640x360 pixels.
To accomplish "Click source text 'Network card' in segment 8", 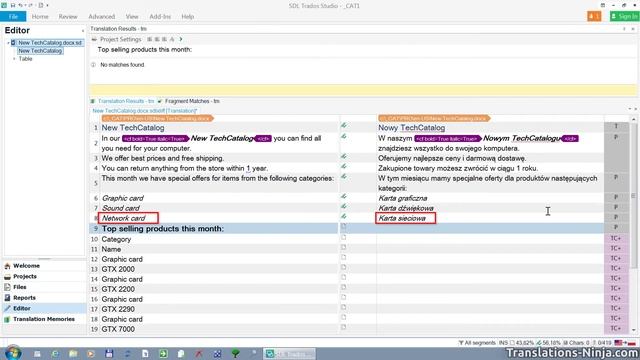I will pyautogui.click(x=123, y=218).
